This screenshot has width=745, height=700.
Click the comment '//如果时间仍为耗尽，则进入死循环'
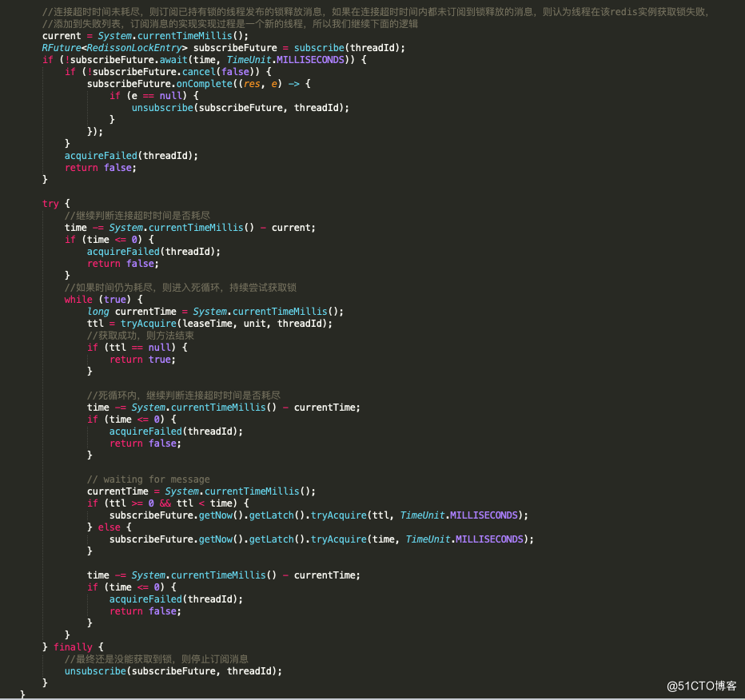(x=181, y=288)
